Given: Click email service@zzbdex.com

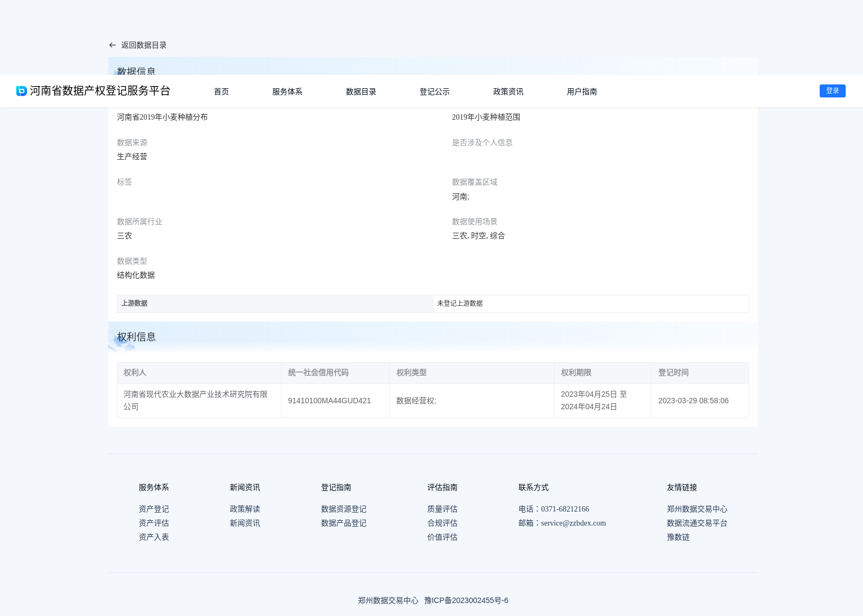Looking at the screenshot, I should (x=573, y=523).
